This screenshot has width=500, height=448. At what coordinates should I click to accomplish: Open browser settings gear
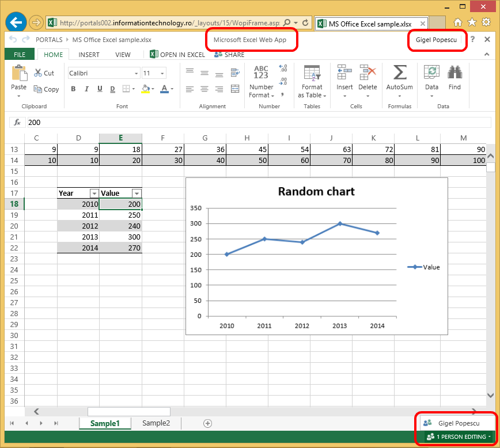486,22
